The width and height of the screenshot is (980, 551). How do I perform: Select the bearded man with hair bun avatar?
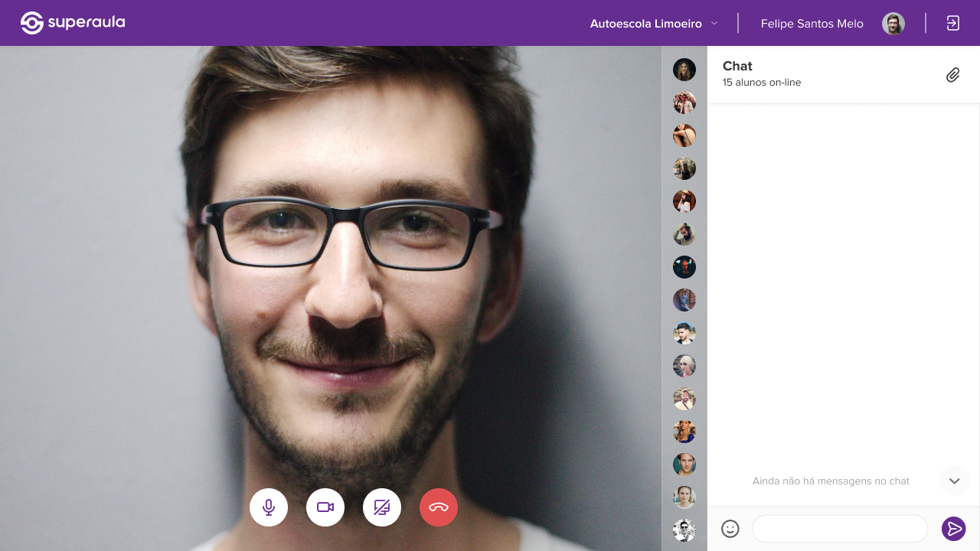click(684, 234)
